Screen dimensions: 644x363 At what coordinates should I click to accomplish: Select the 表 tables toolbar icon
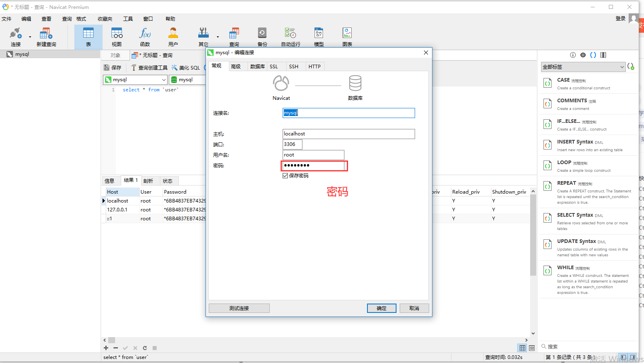point(88,37)
